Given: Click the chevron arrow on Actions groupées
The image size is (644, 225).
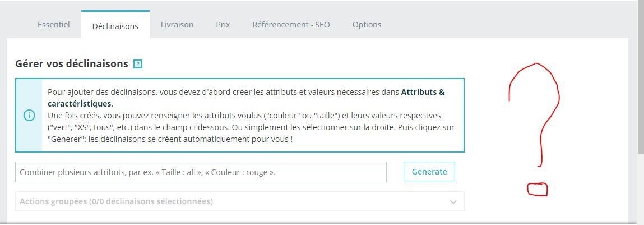Looking at the screenshot, I should coord(453,202).
